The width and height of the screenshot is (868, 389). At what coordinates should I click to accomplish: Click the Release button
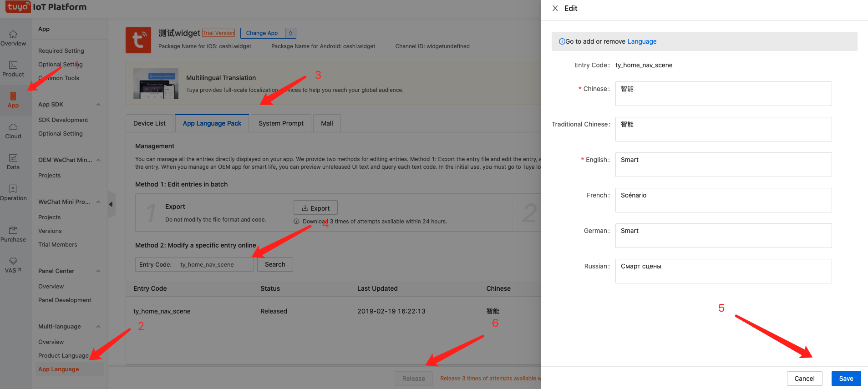coord(414,379)
